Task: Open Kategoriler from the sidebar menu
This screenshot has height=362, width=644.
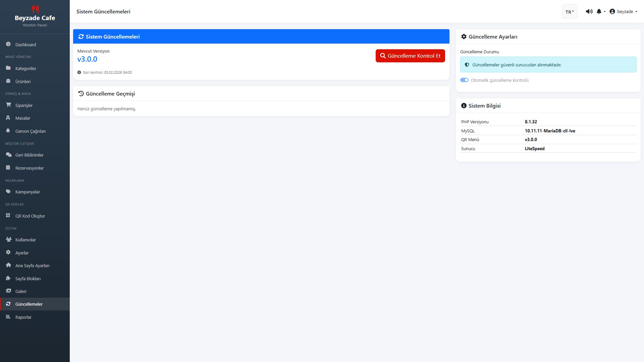Action: pos(26,68)
